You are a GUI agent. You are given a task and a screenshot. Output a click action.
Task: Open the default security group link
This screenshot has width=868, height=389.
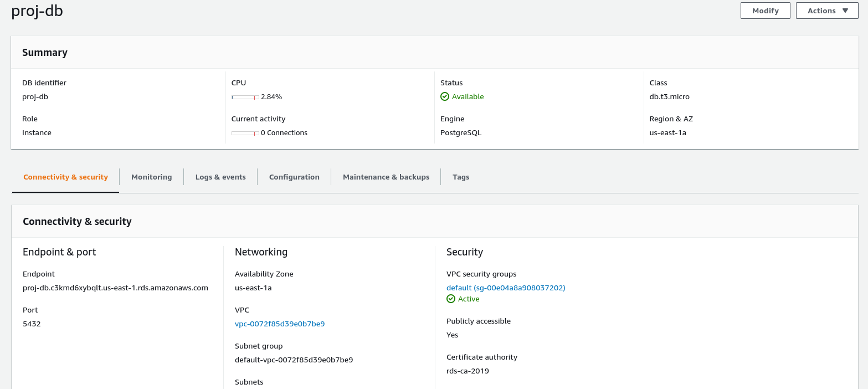click(x=506, y=288)
